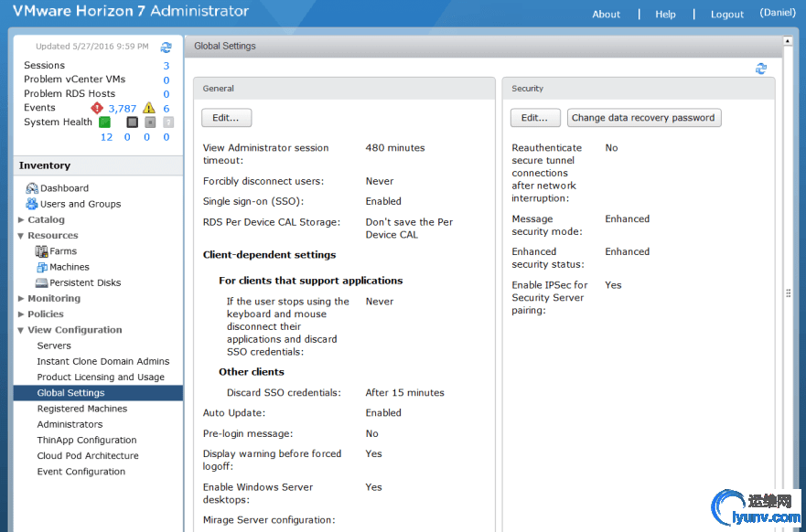The height and width of the screenshot is (532, 806).
Task: Open the Problem RDS Hosts count
Action: (x=166, y=94)
